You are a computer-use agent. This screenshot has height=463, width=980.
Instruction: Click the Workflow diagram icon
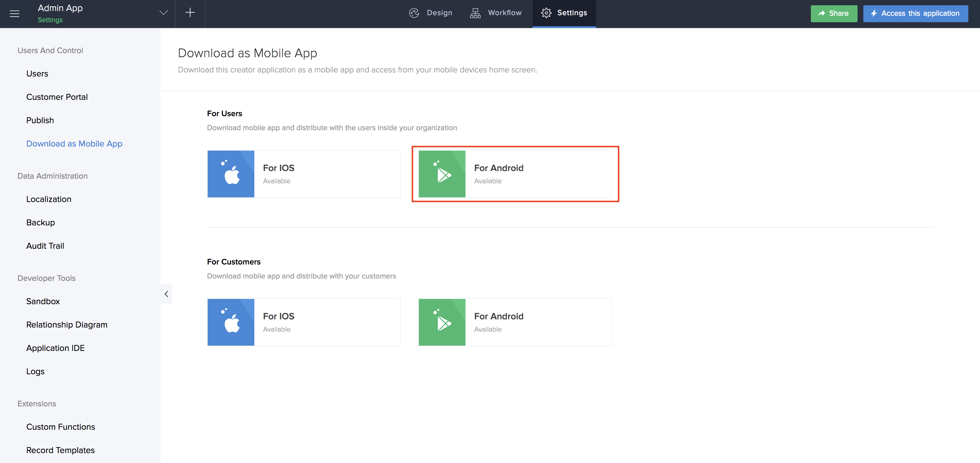coord(475,13)
